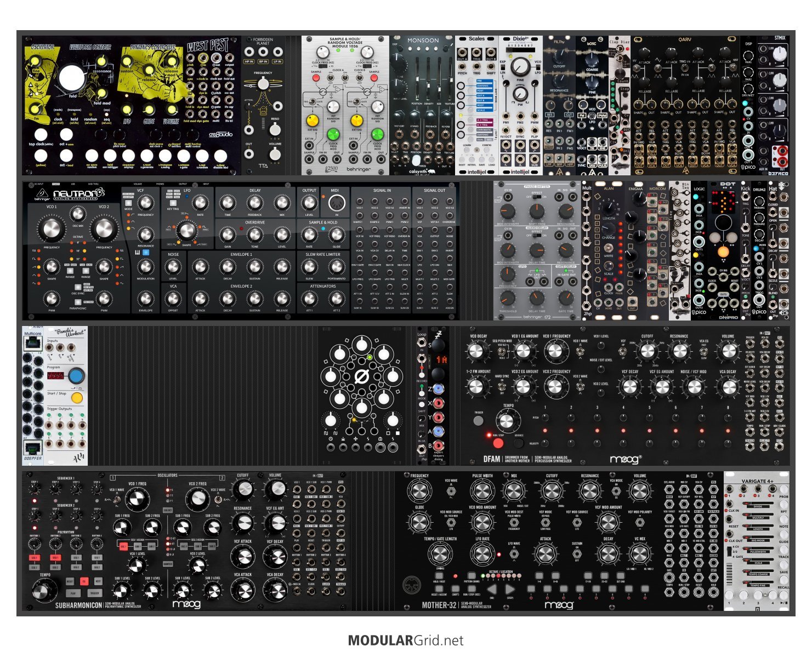Select the QARV envelope module
Screen dimensions: 812x652
(x=685, y=105)
